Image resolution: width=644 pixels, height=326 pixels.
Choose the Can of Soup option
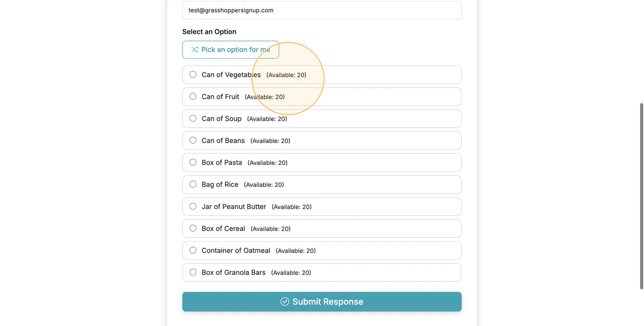[193, 119]
